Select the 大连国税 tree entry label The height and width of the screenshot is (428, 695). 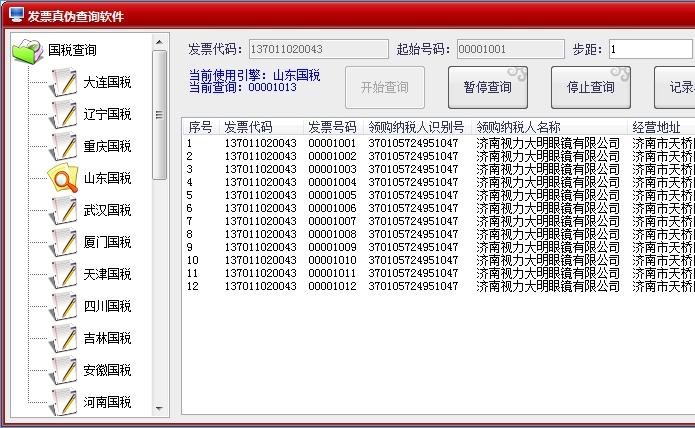(107, 82)
